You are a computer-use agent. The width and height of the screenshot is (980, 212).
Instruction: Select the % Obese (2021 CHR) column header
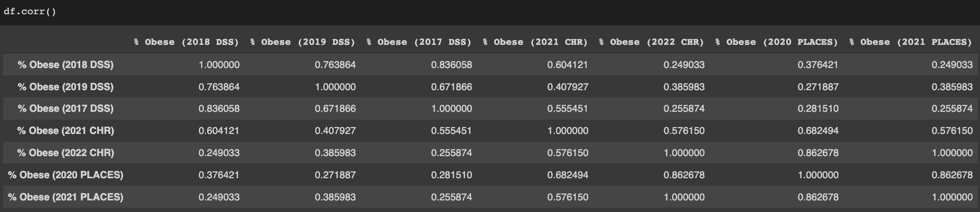tap(535, 42)
